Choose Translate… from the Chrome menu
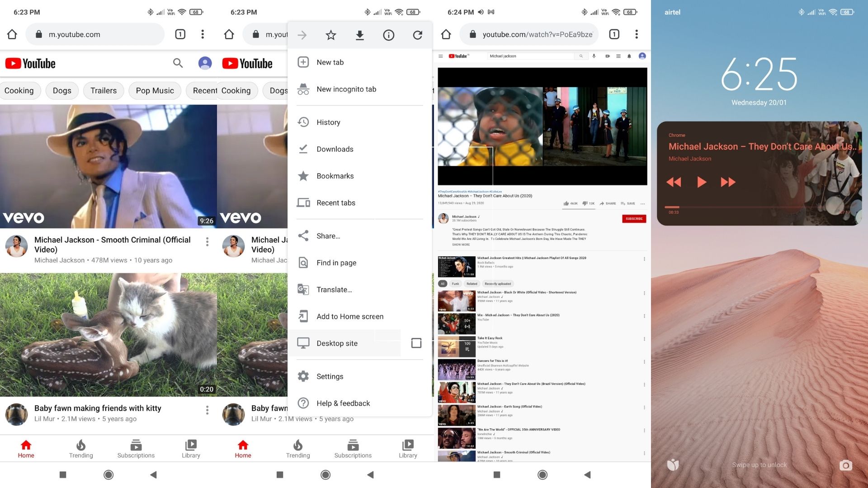Viewport: 868px width, 488px height. coord(360,290)
